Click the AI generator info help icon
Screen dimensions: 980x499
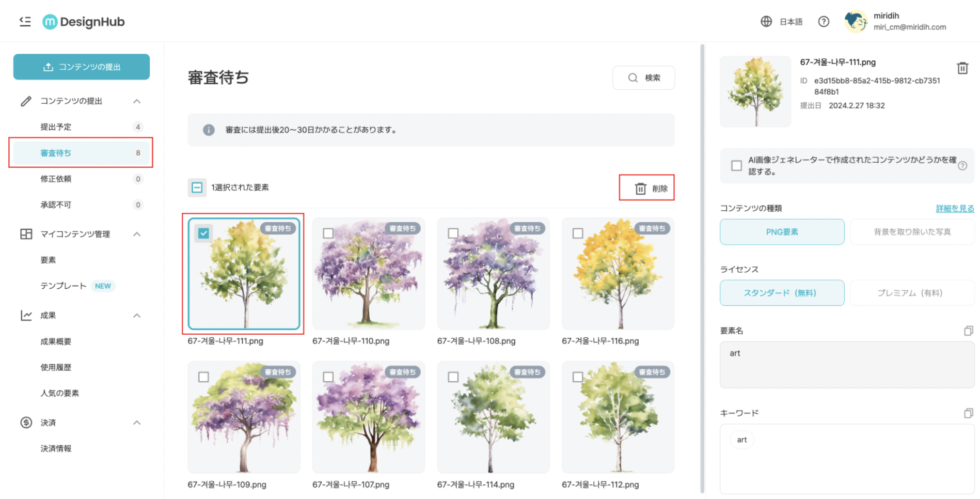[962, 166]
